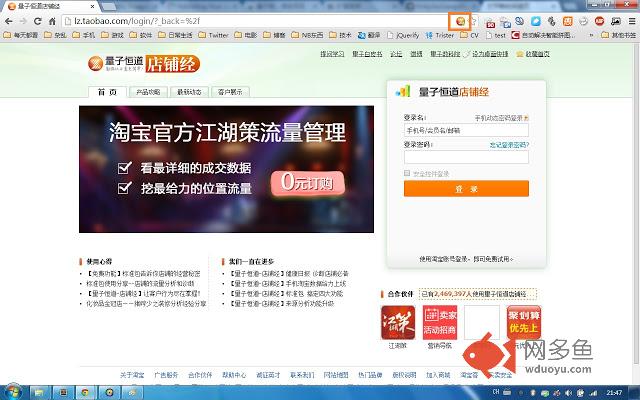
Task: Click the page vertical scrollbar
Action: point(637,204)
